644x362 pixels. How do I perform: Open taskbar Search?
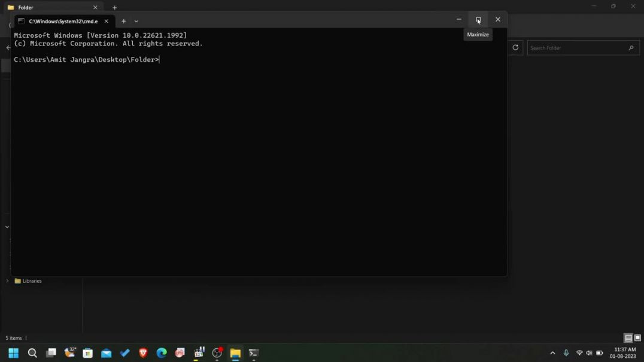click(32, 353)
